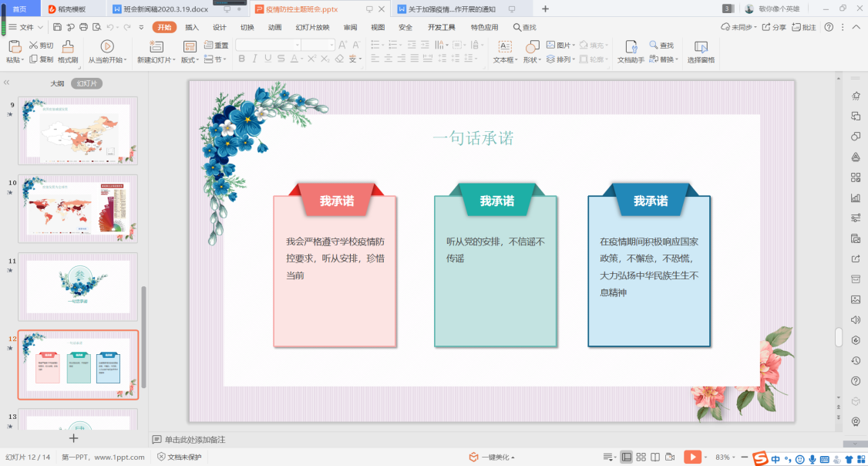The height and width of the screenshot is (466, 868).
Task: Select slide 11 thumbnail in panel
Action: click(78, 286)
